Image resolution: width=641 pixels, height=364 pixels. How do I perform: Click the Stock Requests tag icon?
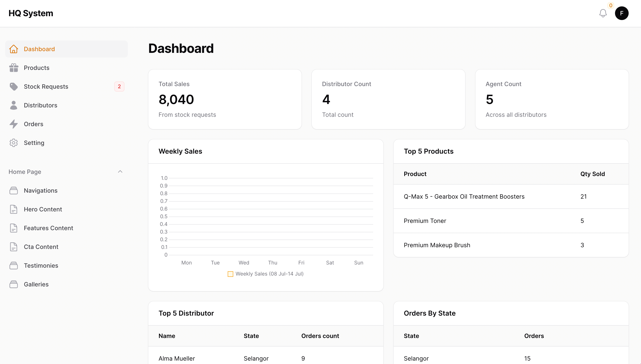click(x=13, y=87)
